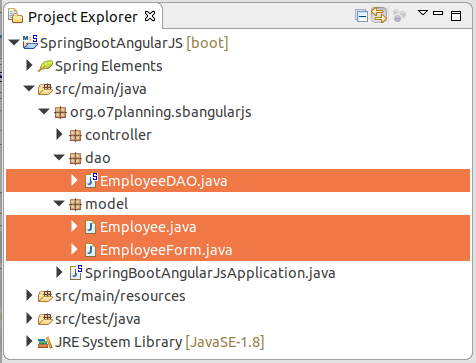Click the Collapse All toolbar icon
The height and width of the screenshot is (363, 476).
361,16
